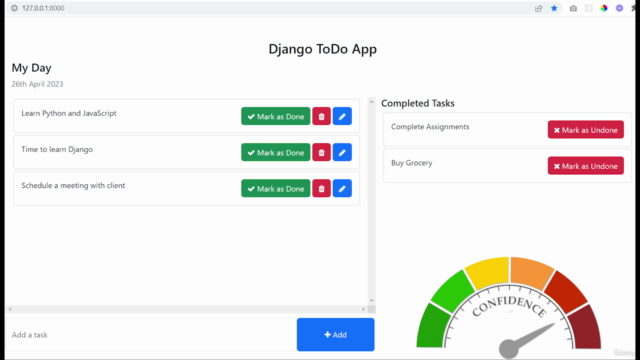640x360 pixels.
Task: Click the Complete Assignments task text
Action: 430,127
